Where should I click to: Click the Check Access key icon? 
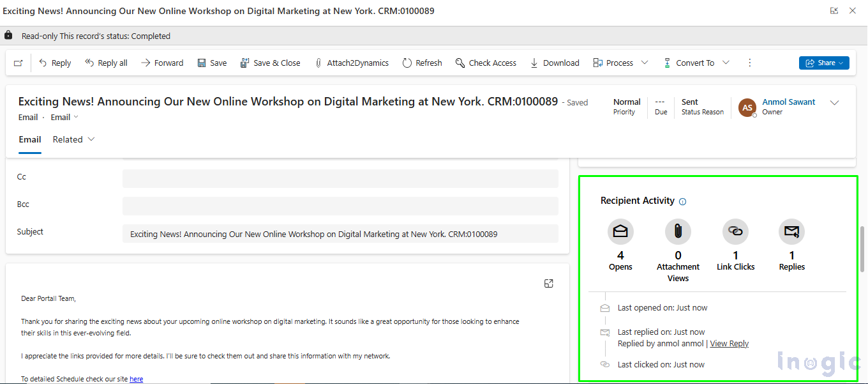click(x=460, y=63)
